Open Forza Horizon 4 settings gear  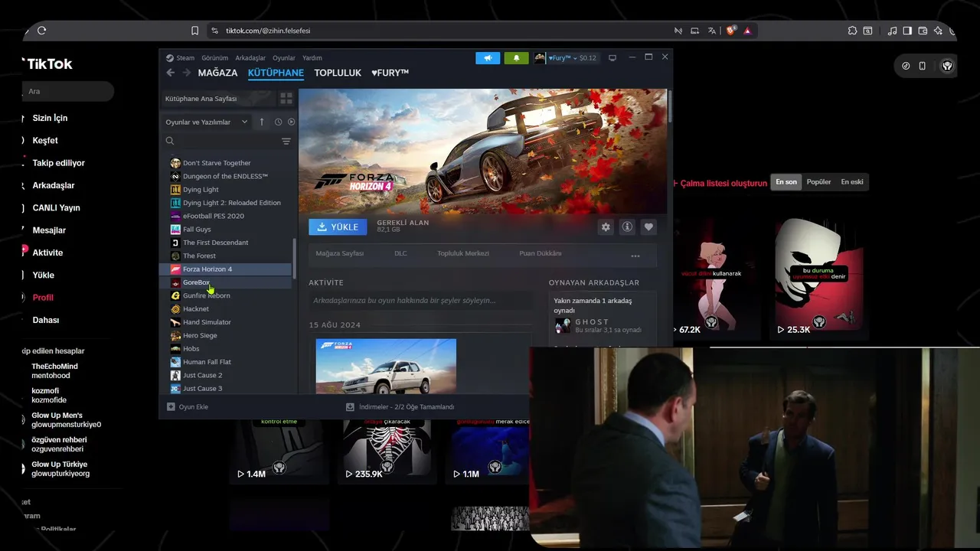[606, 227]
